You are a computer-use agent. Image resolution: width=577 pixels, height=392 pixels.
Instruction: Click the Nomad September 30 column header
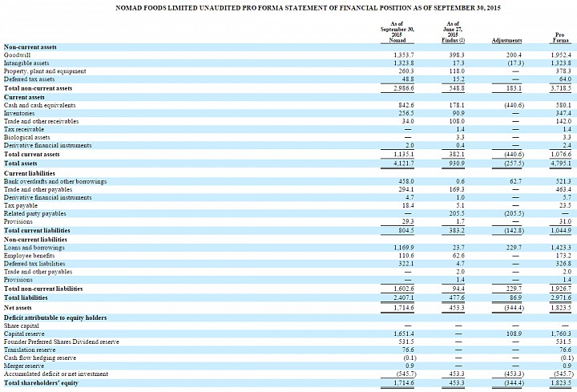(397, 32)
